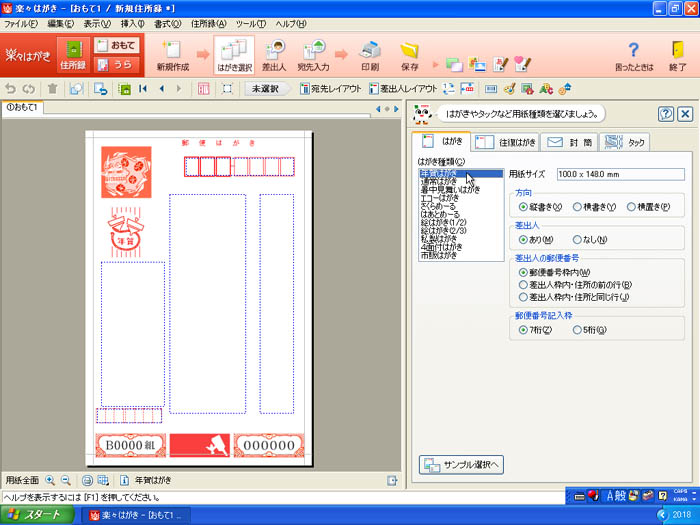Choose 5桁 postal code format
Viewport: 700px width, 525px height.
tap(573, 330)
